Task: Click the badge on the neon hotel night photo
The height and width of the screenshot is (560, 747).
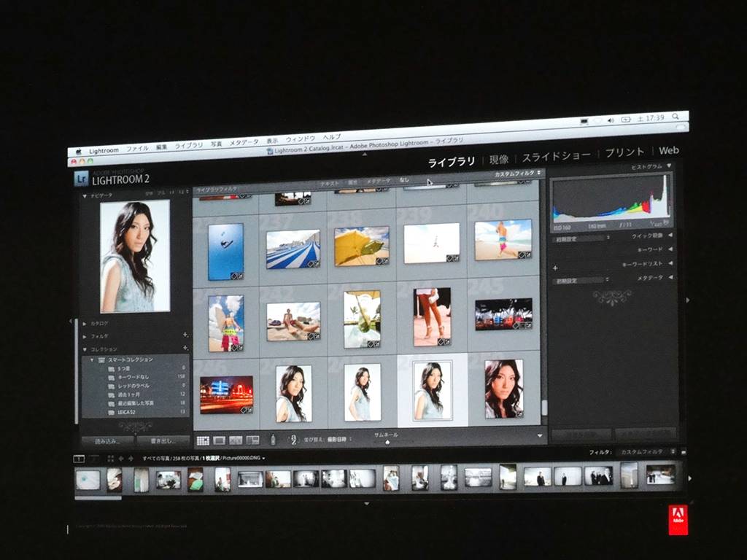Action: [247, 410]
